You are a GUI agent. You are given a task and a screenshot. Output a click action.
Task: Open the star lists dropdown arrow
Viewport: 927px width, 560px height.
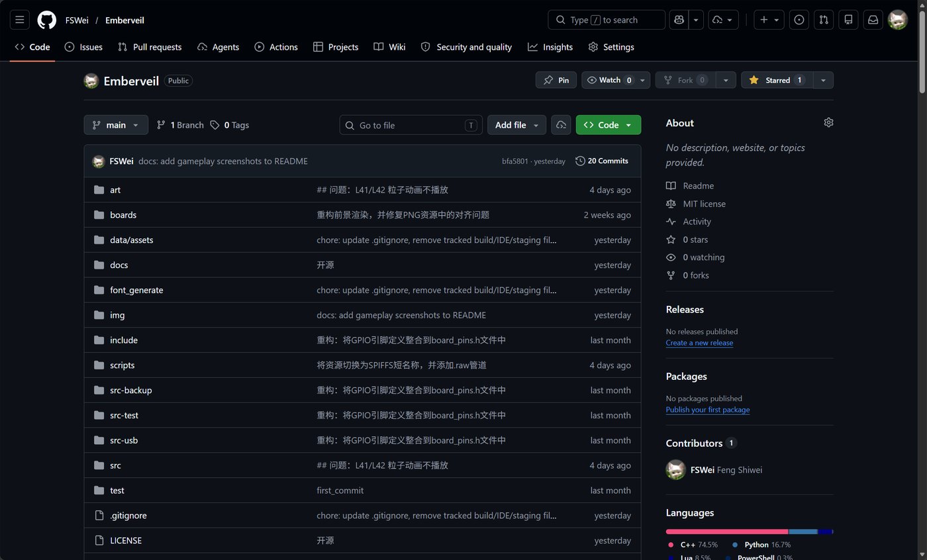tap(823, 80)
